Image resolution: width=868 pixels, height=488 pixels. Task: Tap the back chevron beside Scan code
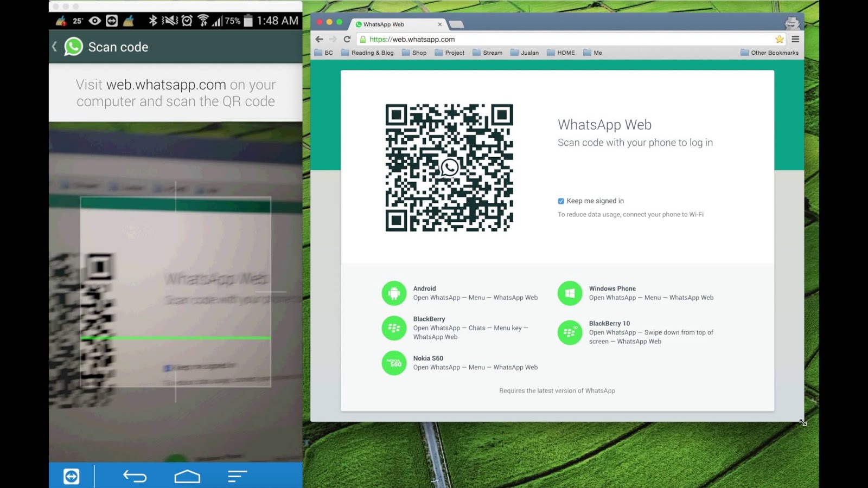(54, 47)
